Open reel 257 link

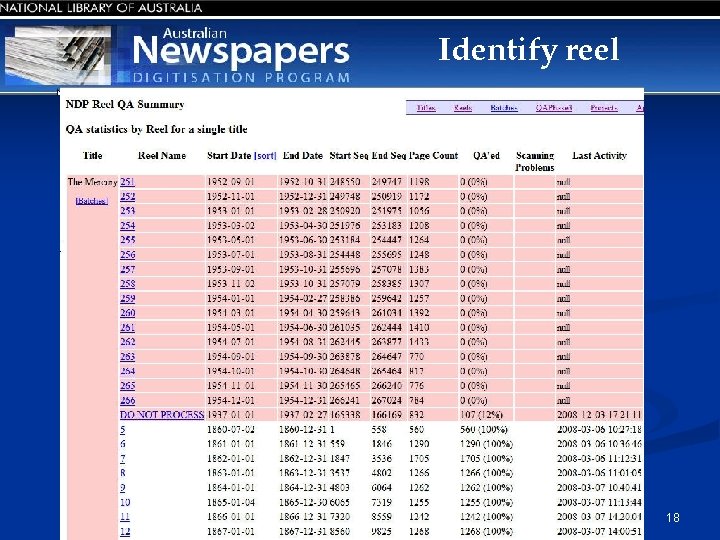click(x=127, y=269)
